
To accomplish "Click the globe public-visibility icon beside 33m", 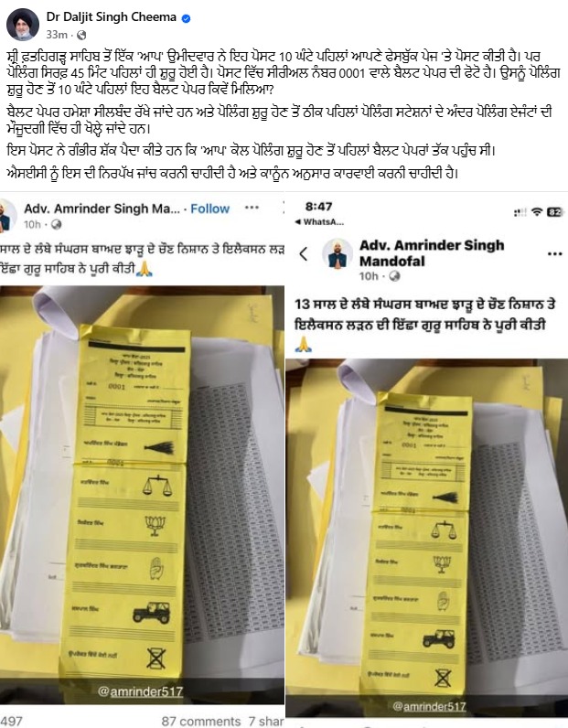I will 81,35.
